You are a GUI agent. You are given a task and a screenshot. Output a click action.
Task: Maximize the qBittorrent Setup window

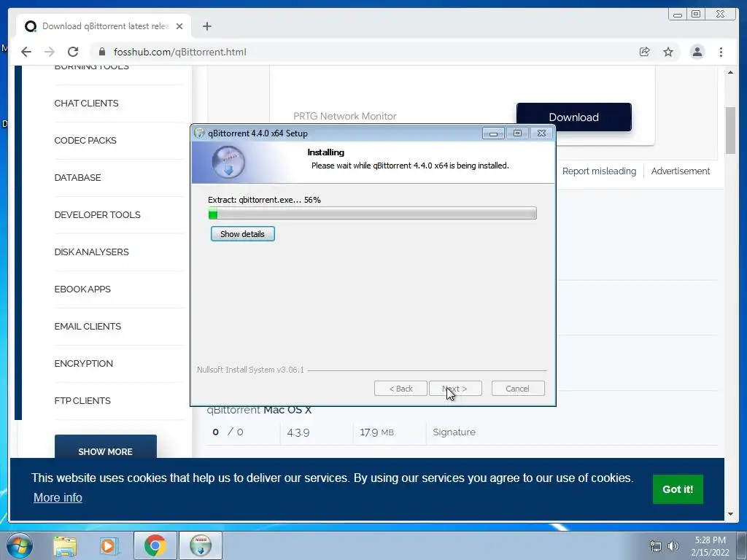(517, 133)
